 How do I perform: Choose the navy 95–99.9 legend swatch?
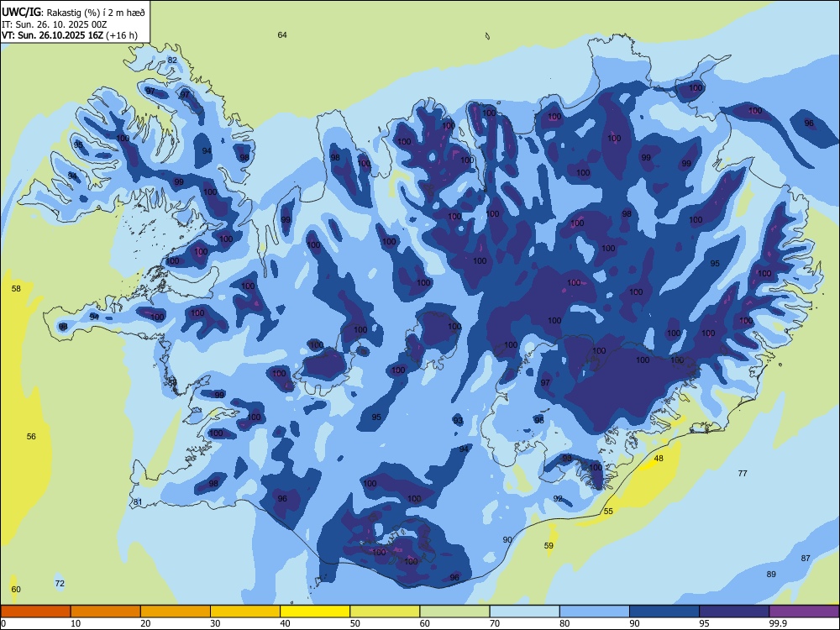pyautogui.click(x=734, y=612)
